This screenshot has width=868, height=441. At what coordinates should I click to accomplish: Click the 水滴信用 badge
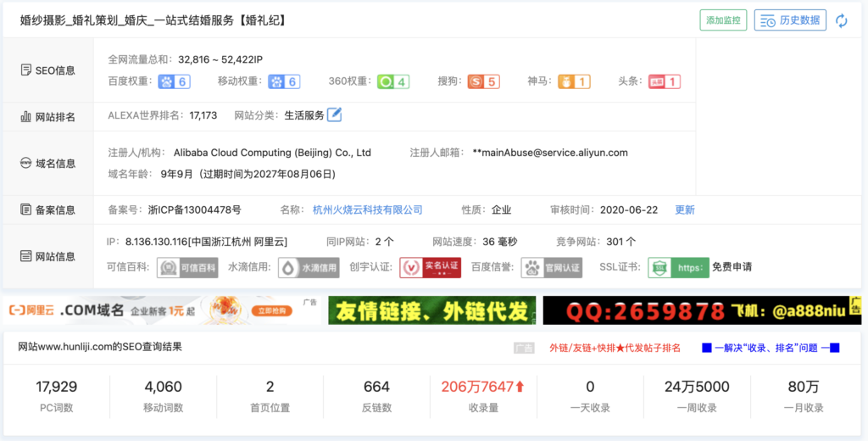309,268
